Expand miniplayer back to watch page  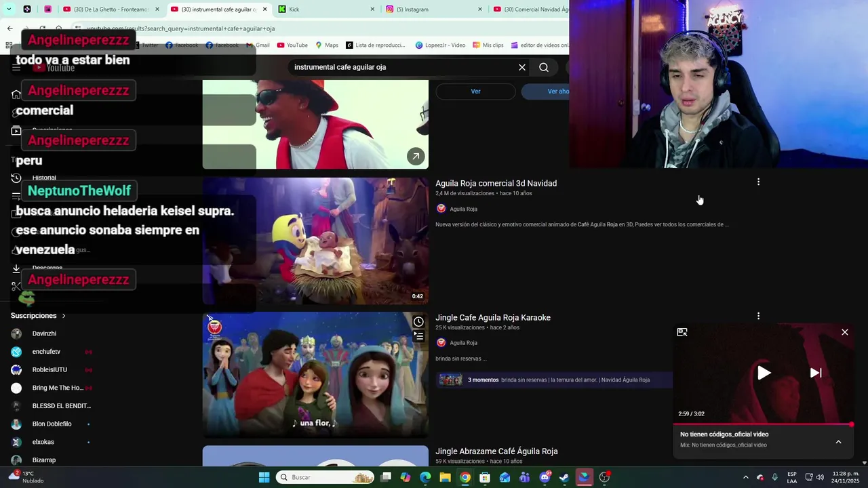pyautogui.click(x=682, y=332)
